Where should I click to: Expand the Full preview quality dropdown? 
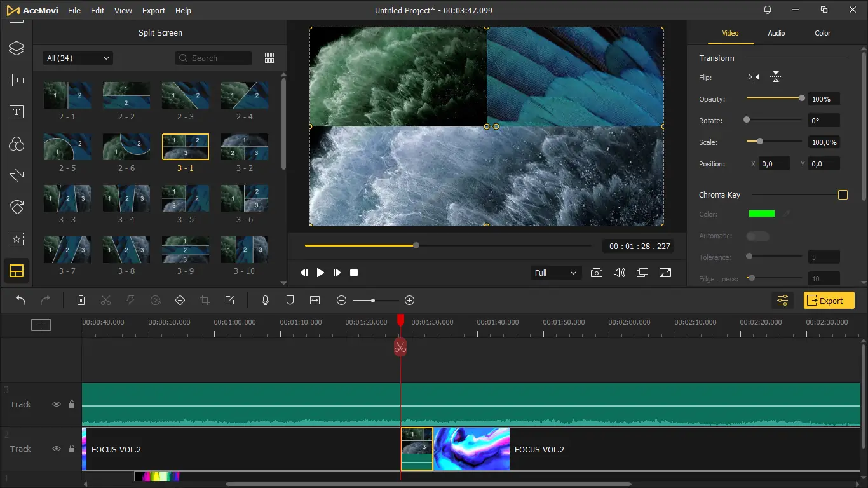(x=556, y=273)
